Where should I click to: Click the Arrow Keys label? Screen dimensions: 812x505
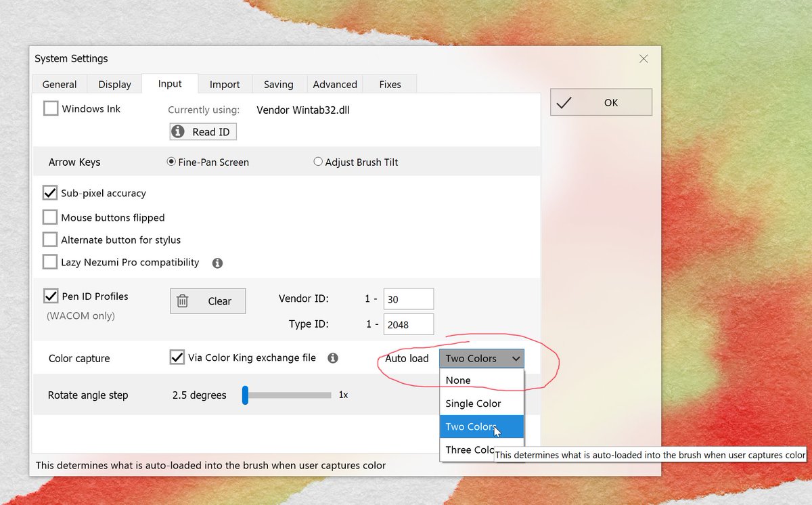74,162
